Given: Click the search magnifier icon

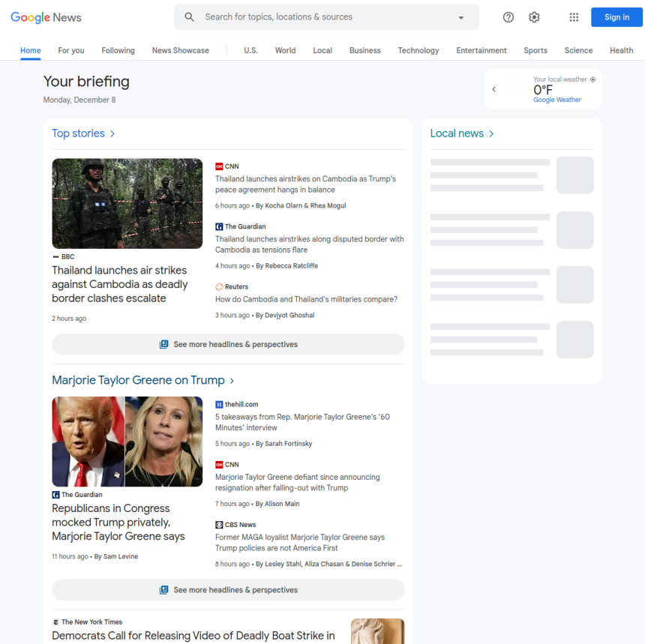Looking at the screenshot, I should [190, 17].
